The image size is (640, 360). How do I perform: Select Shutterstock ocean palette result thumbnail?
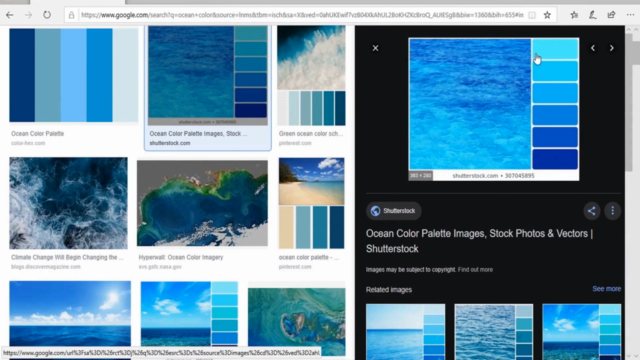[208, 76]
